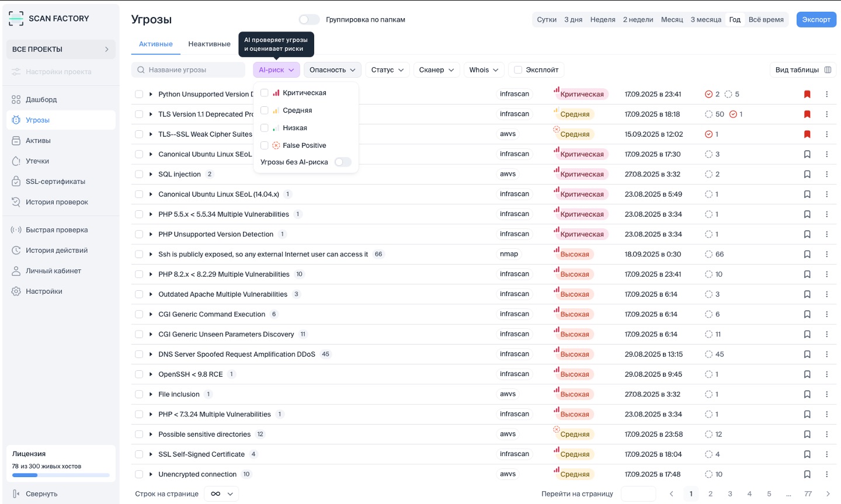Select the Месяц time range

tap(672, 19)
